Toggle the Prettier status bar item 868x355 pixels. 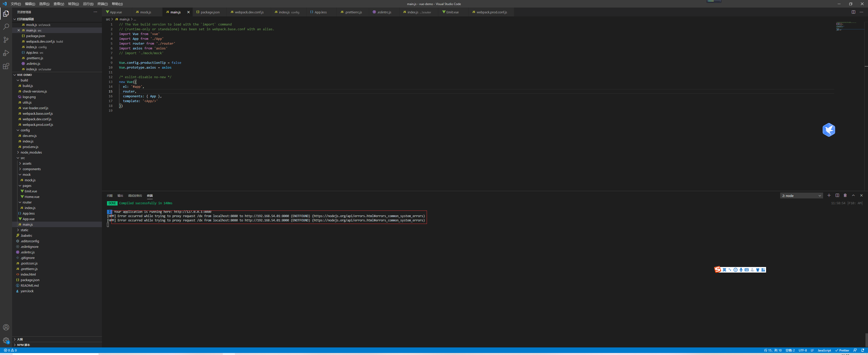pos(842,350)
